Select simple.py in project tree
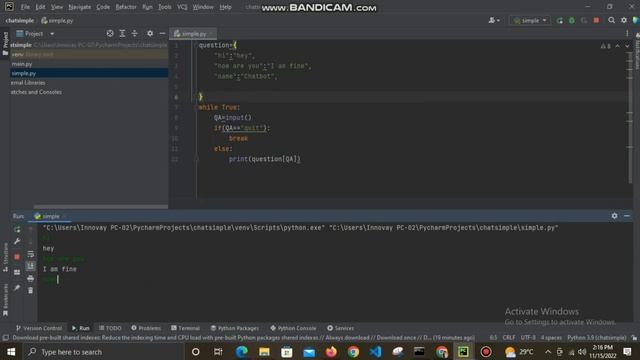640x360 pixels. [24, 73]
